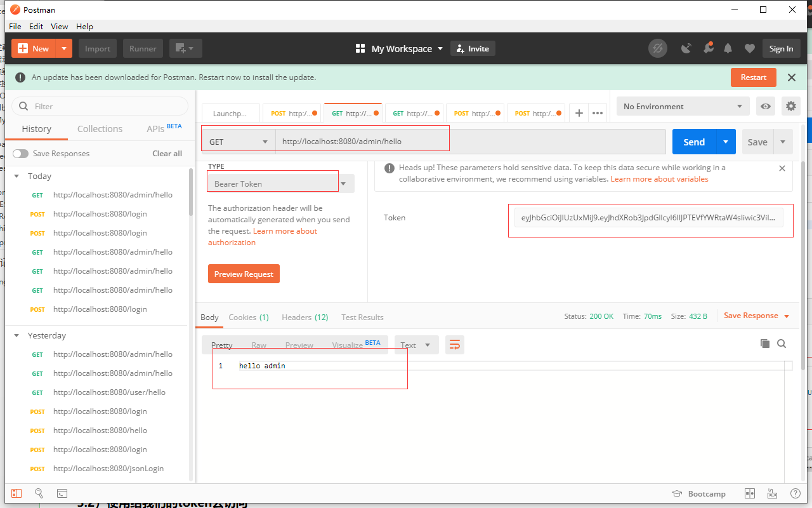Open the wrench settings icon
This screenshot has height=508, width=812.
pyautogui.click(x=707, y=48)
